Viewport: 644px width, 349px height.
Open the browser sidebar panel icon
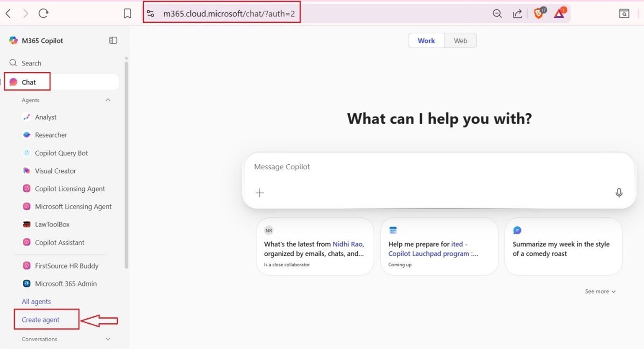[624, 14]
